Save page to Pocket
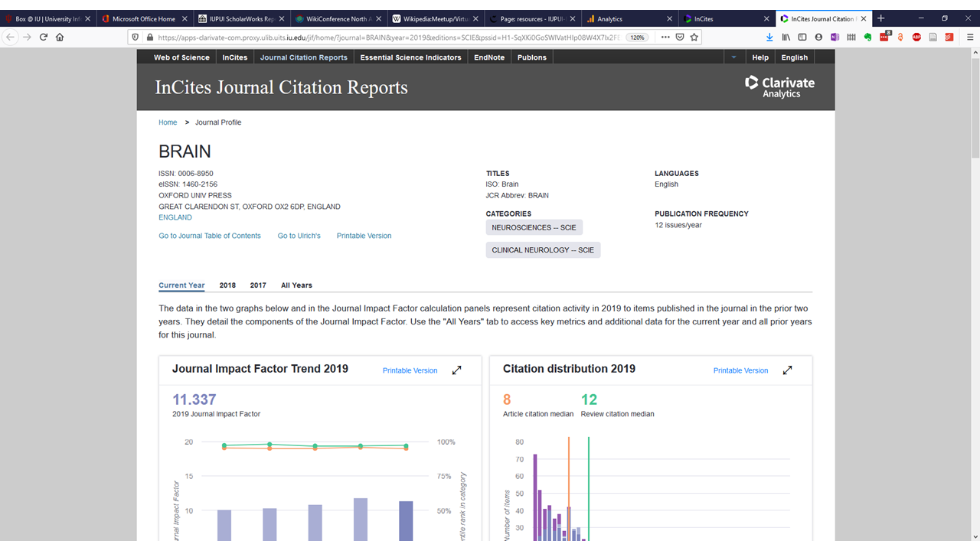Viewport: 980px width, 551px height. [x=679, y=37]
